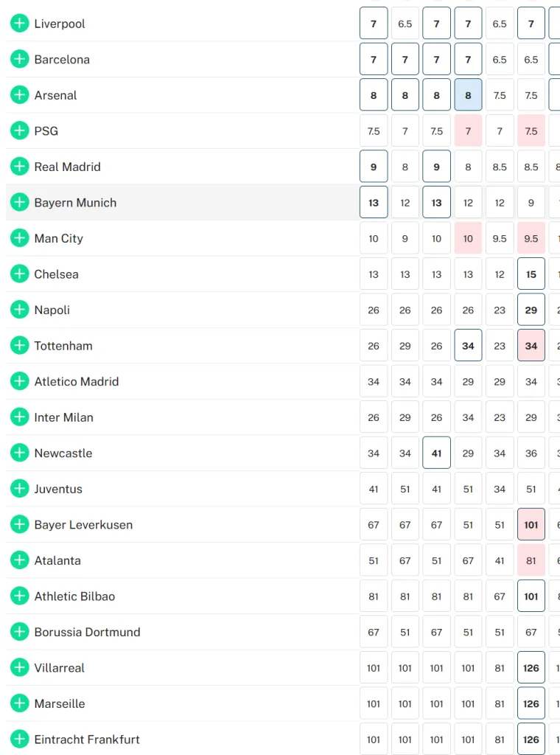This screenshot has height=755, width=560.
Task: Click Atalanta's pink highlighted odds of 81
Action: coord(531,560)
